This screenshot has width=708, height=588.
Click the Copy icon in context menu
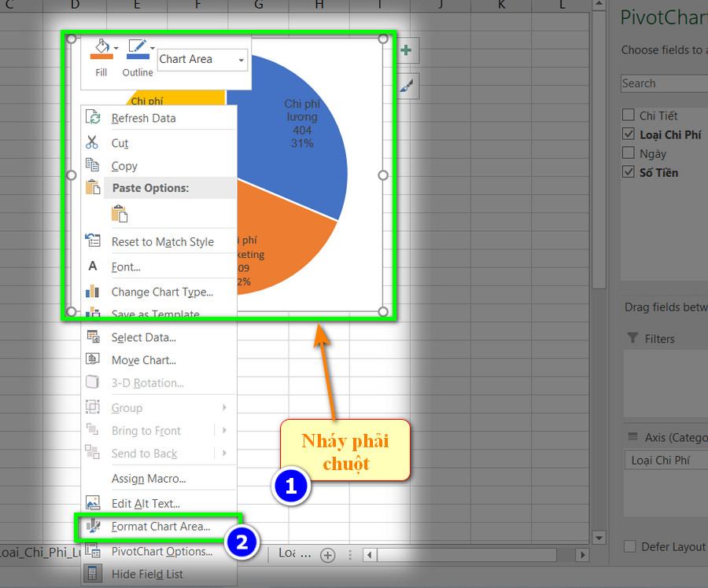click(x=92, y=165)
